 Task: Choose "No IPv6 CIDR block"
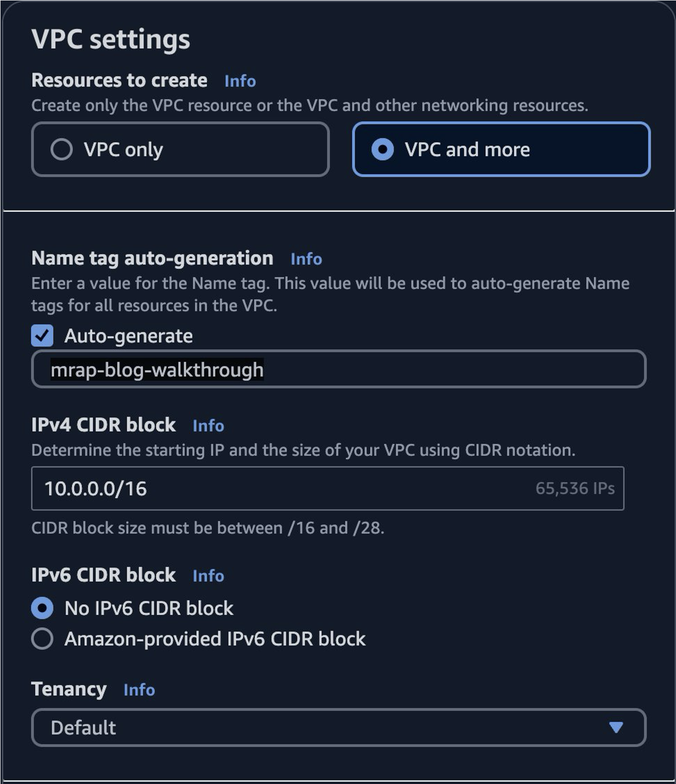42,607
